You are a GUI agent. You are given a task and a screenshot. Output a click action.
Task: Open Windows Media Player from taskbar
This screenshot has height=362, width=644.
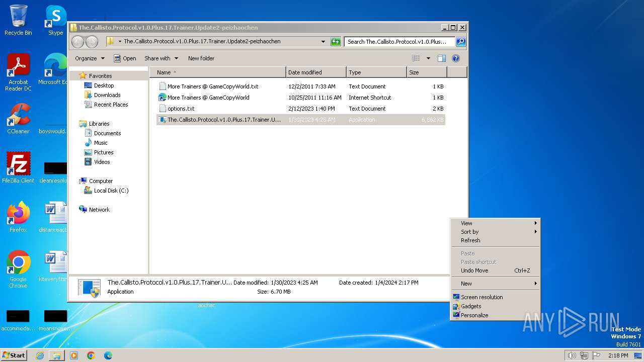[74, 355]
